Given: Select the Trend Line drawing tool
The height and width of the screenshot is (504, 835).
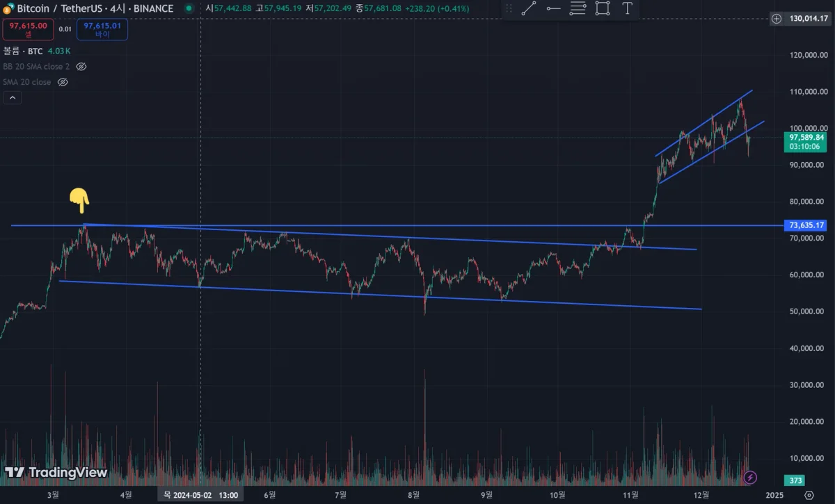Looking at the screenshot, I should 529,9.
